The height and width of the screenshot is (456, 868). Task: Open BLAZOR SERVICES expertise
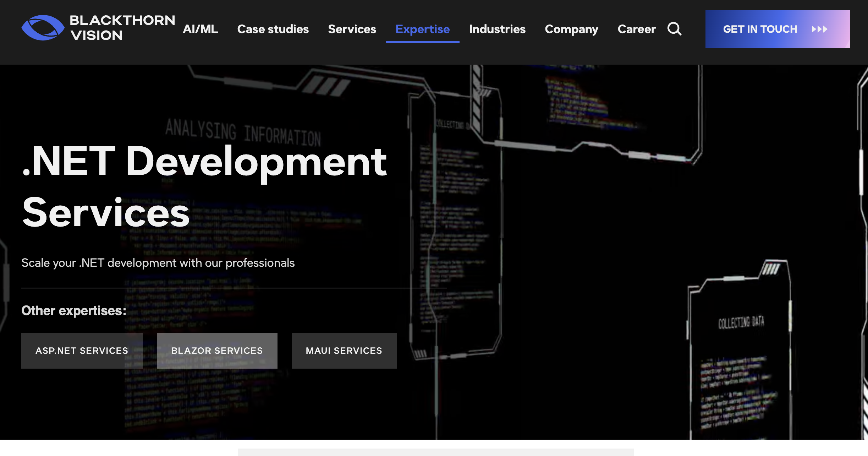217,351
